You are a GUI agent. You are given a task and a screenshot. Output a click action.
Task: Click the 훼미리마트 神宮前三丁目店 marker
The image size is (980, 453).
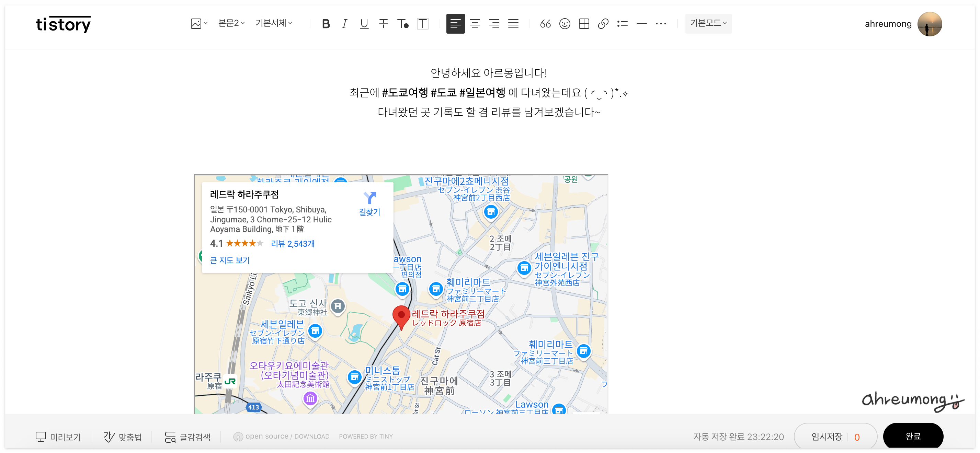584,351
